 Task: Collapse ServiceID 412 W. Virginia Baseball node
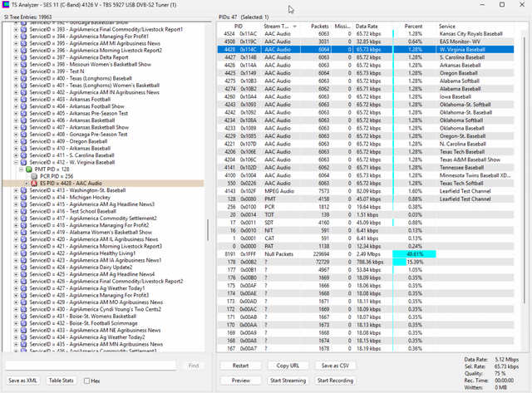[x=16, y=162]
